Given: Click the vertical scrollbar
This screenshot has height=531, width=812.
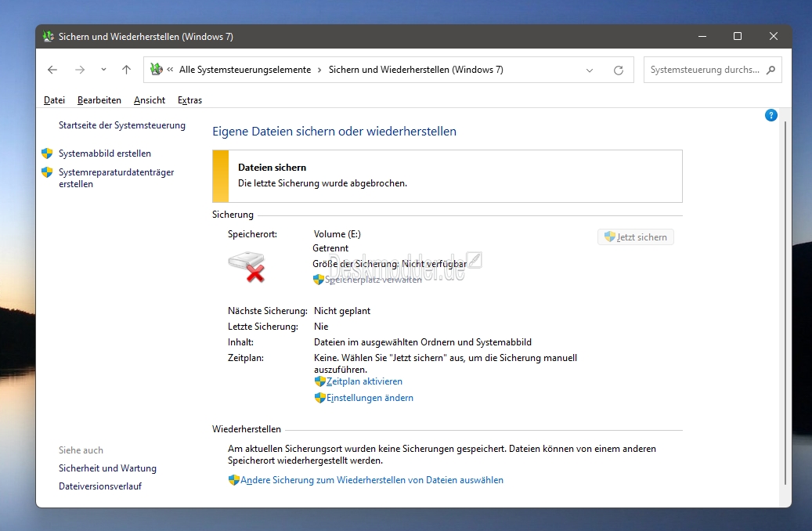Looking at the screenshot, I should click(x=785, y=303).
